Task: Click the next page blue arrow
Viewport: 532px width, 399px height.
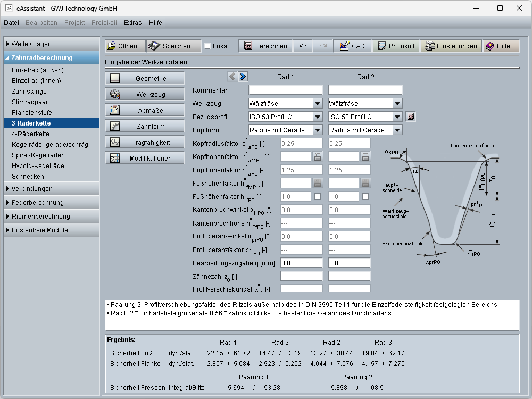Action: pyautogui.click(x=243, y=77)
